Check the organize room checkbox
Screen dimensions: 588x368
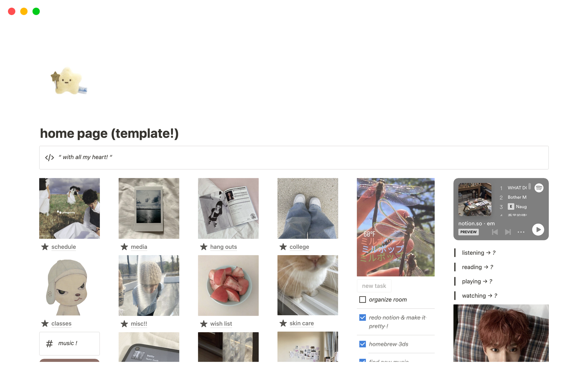(362, 299)
